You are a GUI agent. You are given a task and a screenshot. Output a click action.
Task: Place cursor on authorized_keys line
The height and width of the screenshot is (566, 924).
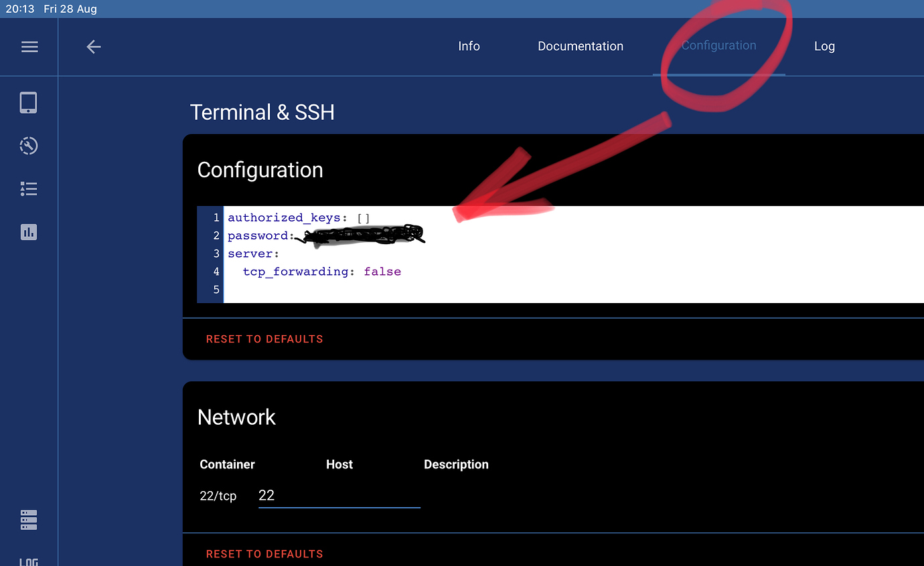299,217
